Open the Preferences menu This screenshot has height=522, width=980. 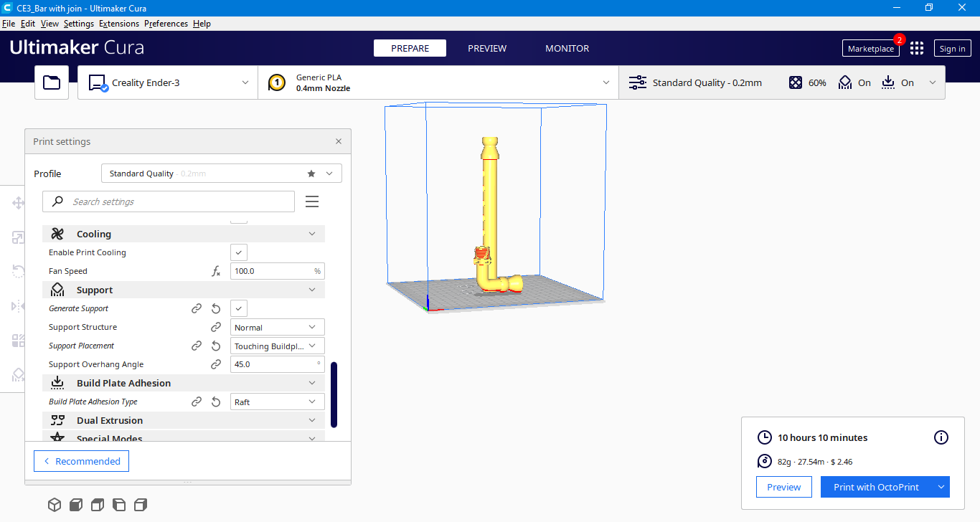[x=166, y=24]
